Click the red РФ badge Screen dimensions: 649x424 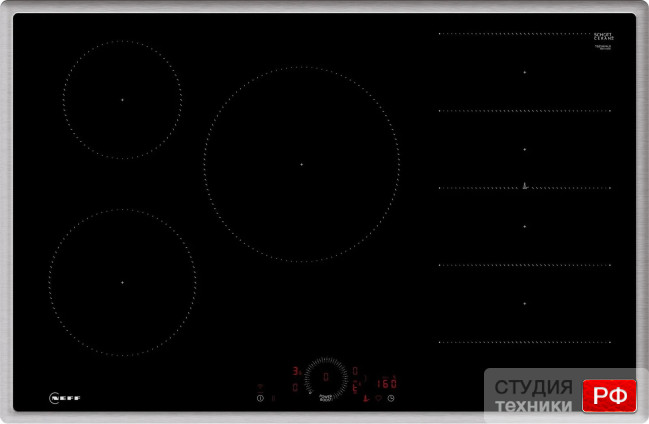pyautogui.click(x=607, y=395)
